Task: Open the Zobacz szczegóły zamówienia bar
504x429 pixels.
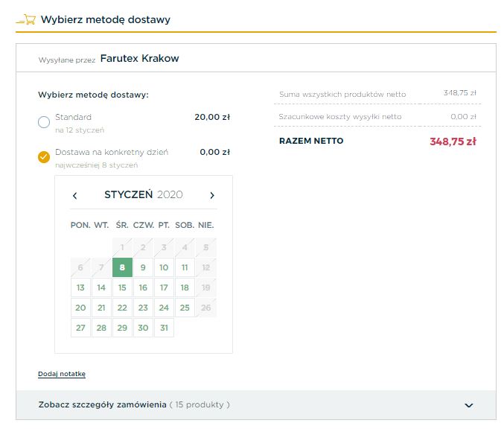Action: [256, 405]
